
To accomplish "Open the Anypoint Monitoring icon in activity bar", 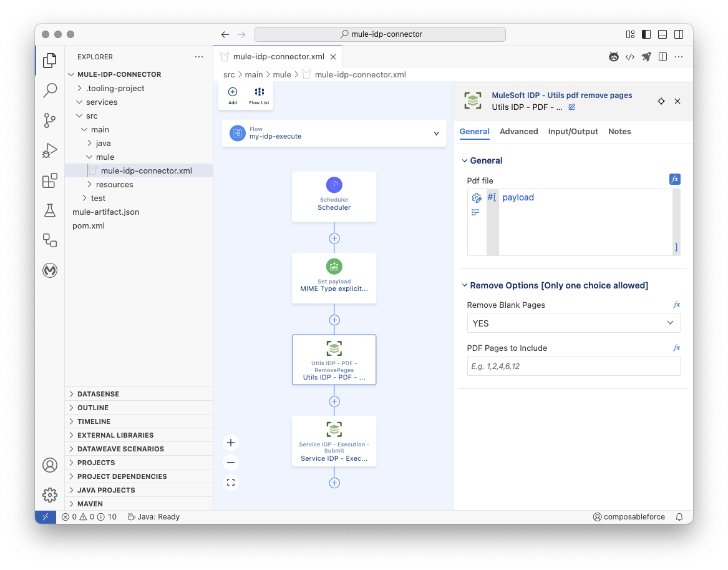I will click(50, 270).
